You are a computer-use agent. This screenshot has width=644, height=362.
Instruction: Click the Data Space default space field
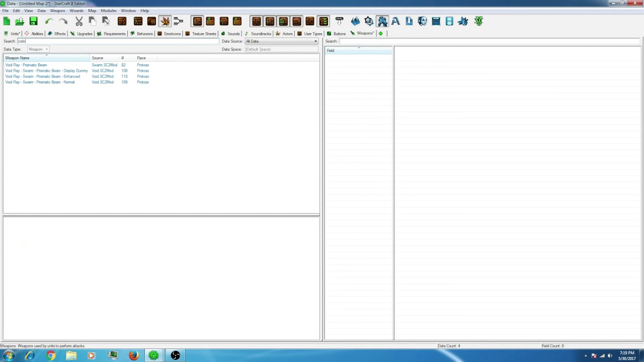coord(281,49)
